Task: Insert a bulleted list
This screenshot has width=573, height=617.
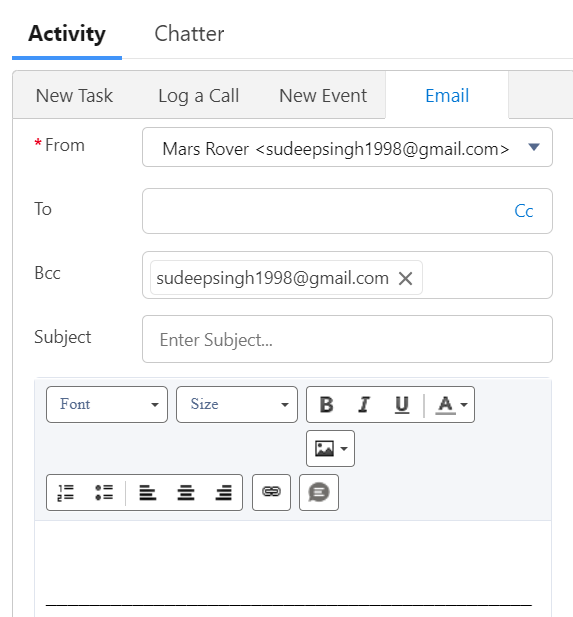Action: pos(104,492)
